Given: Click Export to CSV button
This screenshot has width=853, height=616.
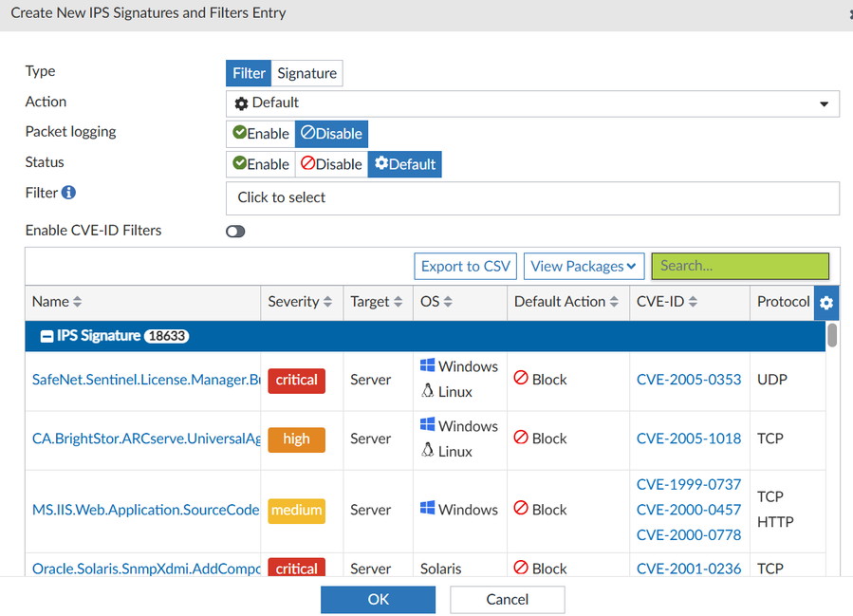Looking at the screenshot, I should (x=465, y=266).
